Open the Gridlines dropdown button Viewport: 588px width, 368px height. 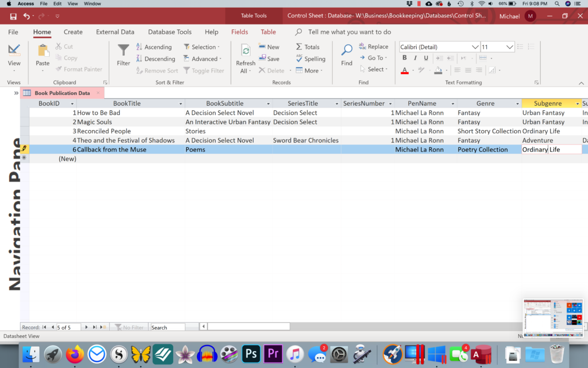(486, 58)
